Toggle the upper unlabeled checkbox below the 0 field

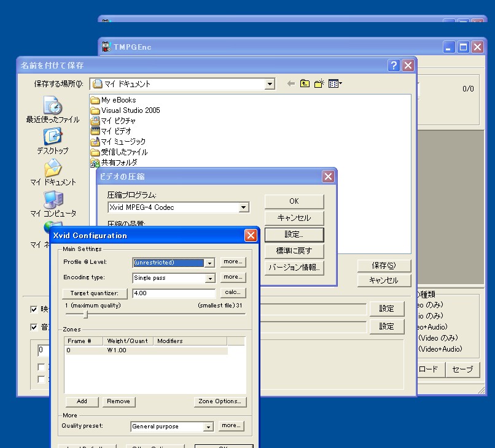(x=41, y=367)
